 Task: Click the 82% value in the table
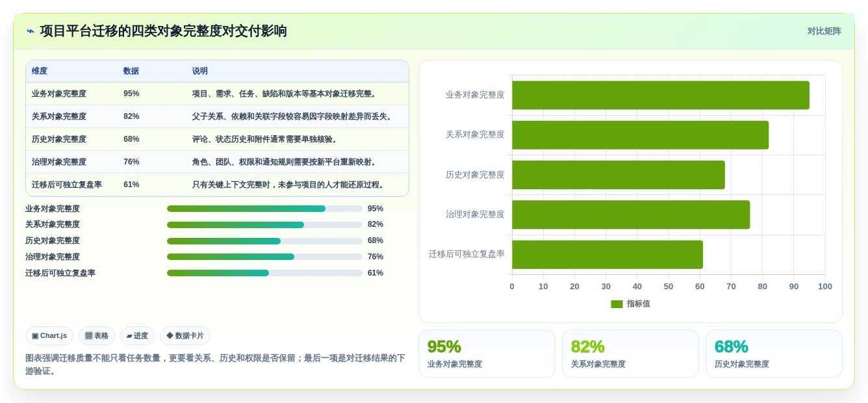(x=131, y=116)
